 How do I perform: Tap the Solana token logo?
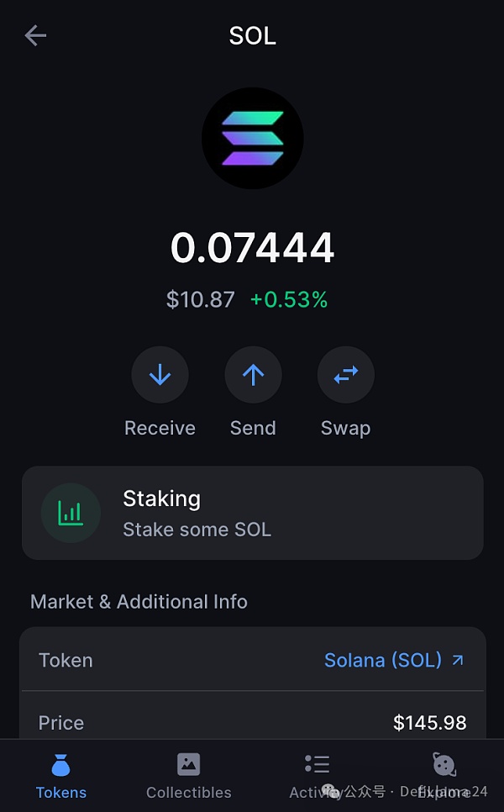[252, 138]
